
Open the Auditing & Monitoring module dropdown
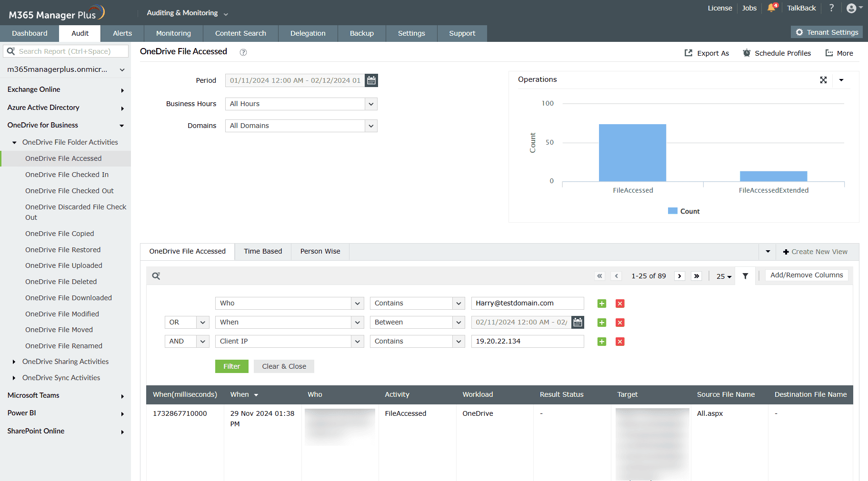pos(187,13)
